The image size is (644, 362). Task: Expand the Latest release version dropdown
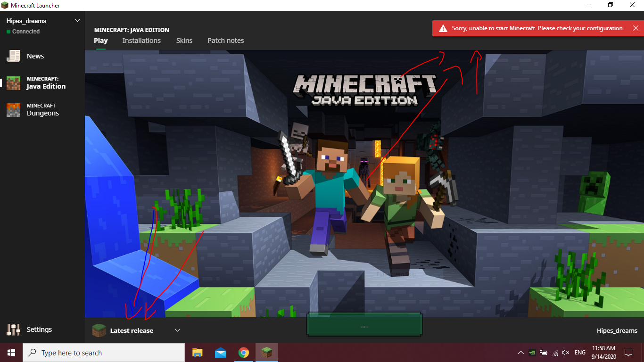pyautogui.click(x=178, y=330)
